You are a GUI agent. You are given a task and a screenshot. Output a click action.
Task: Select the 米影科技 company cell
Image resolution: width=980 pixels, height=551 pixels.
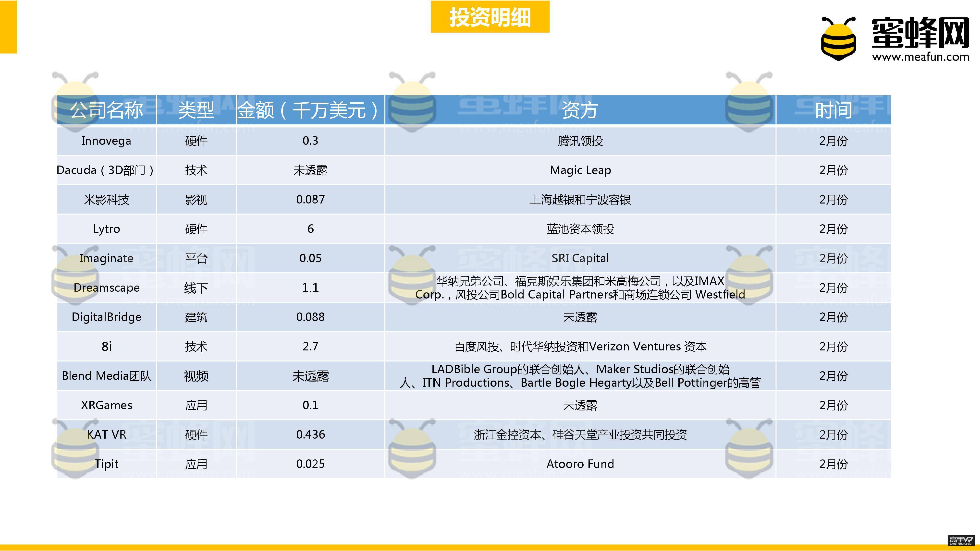(107, 199)
